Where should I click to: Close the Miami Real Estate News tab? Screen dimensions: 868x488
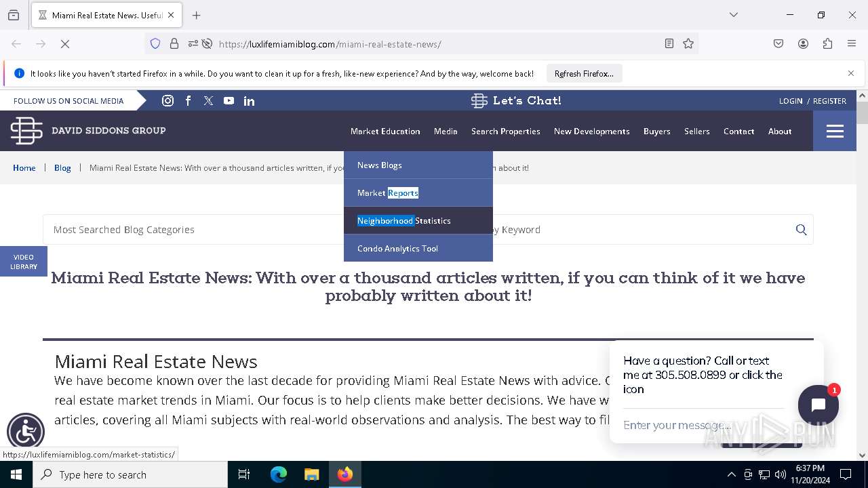pyautogui.click(x=171, y=15)
